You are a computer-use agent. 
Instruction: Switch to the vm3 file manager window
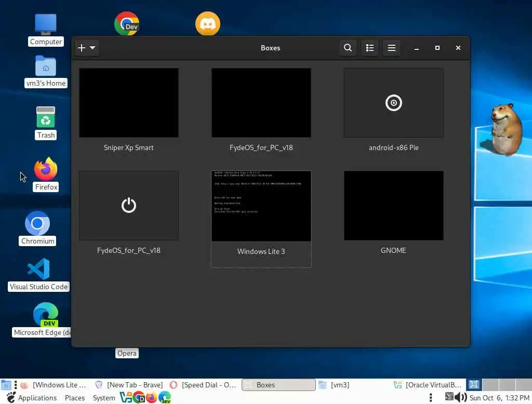click(353, 385)
